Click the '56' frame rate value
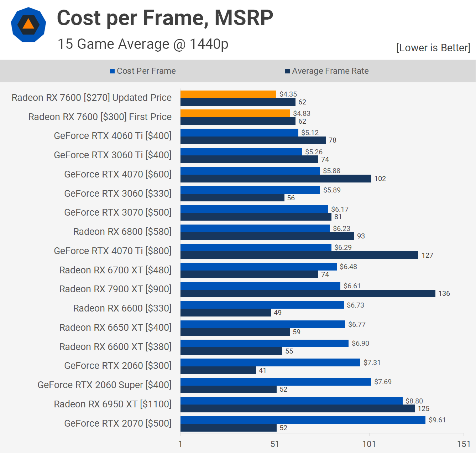The image size is (476, 453). pyautogui.click(x=291, y=198)
